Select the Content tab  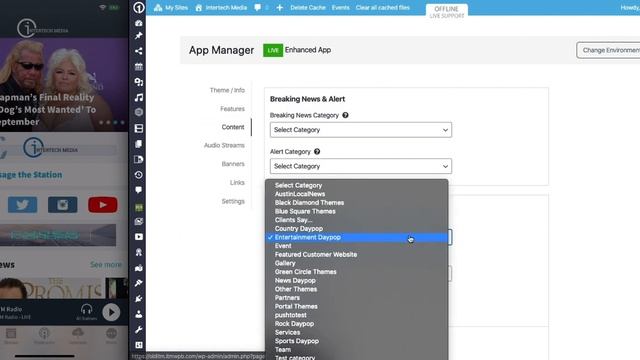pyautogui.click(x=233, y=127)
